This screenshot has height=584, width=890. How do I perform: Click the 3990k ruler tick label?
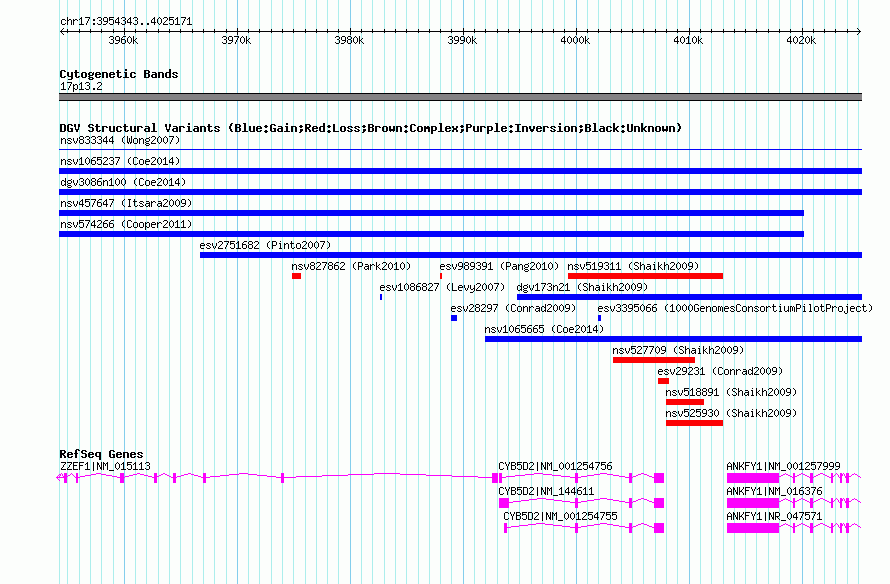(462, 40)
